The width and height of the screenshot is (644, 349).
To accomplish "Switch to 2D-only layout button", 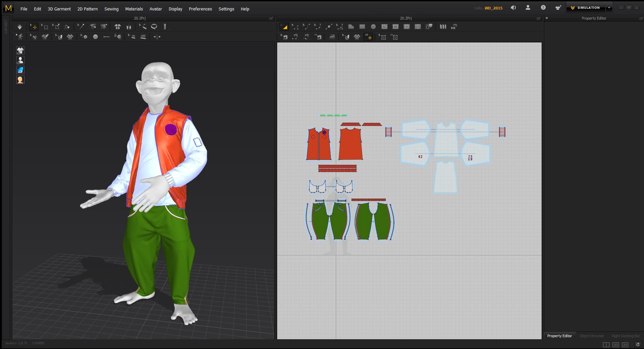I will [625, 345].
